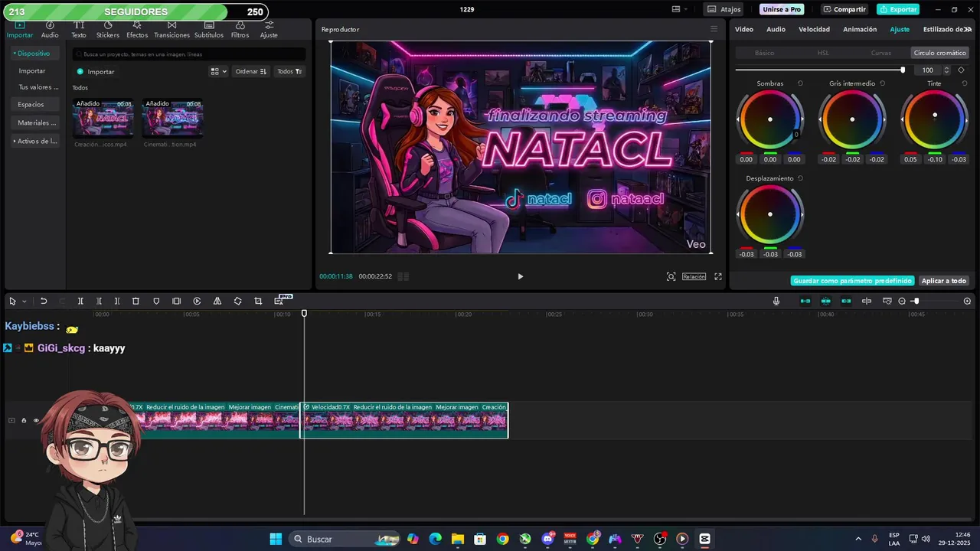
Task: Expand the Activos de l... section
Action: point(35,141)
